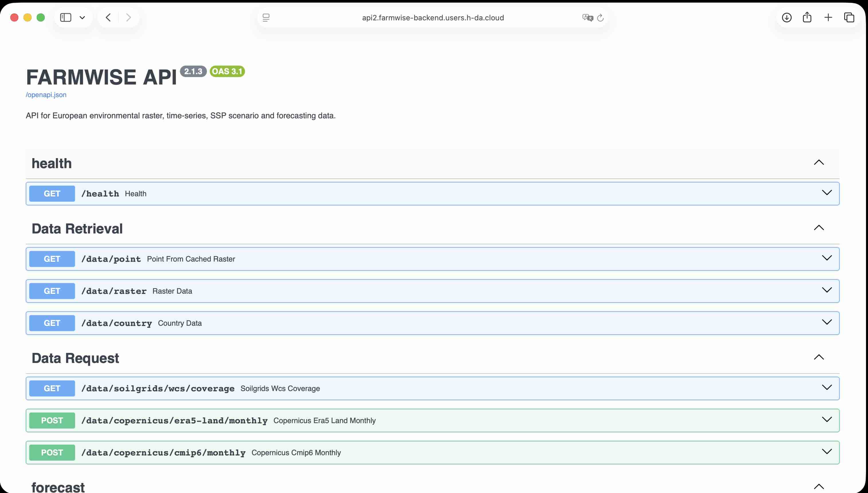Click the 'Point From Cached Raster' description
Image resolution: width=868 pixels, height=493 pixels.
tap(191, 259)
